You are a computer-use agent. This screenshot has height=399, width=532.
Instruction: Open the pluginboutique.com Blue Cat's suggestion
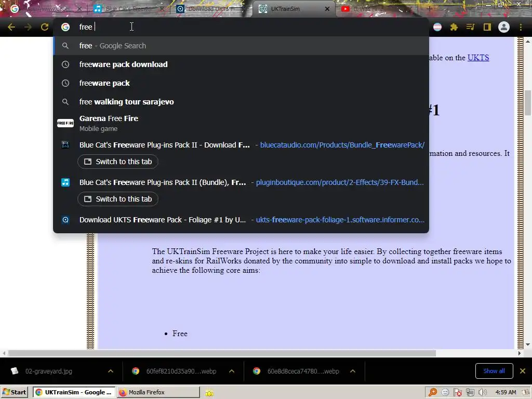(x=241, y=182)
